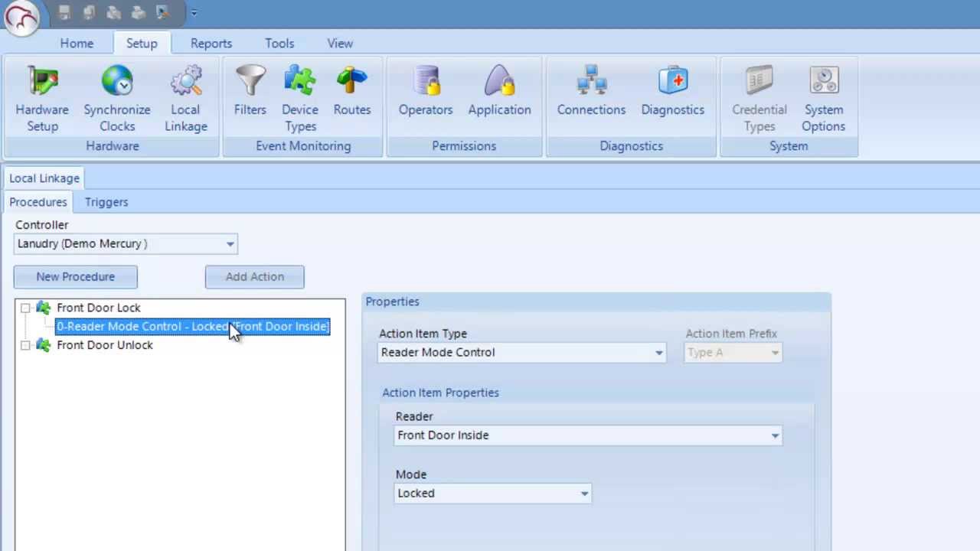980x551 pixels.
Task: Select the Front Door Unlock procedure
Action: [x=105, y=345]
